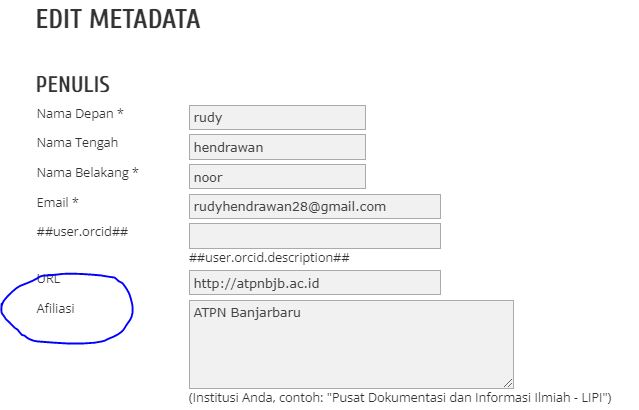639x410 pixels.
Task: Select the ##user.orcid## label
Action: 83,232
